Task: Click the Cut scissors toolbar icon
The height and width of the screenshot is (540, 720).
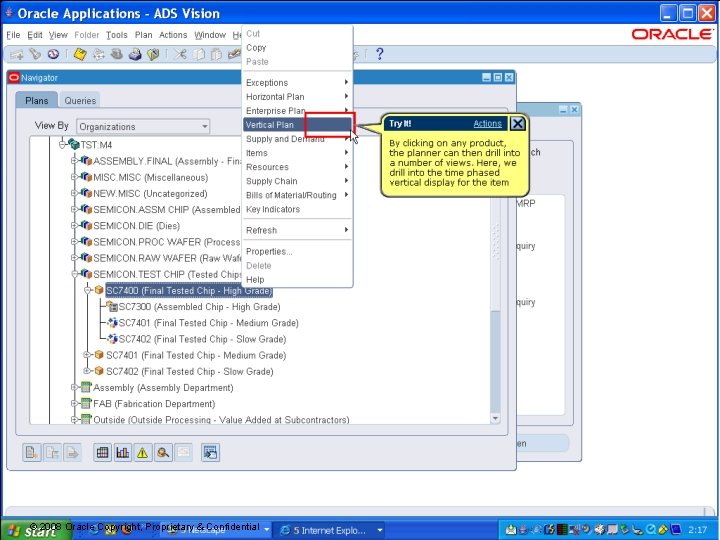Action: click(180, 54)
